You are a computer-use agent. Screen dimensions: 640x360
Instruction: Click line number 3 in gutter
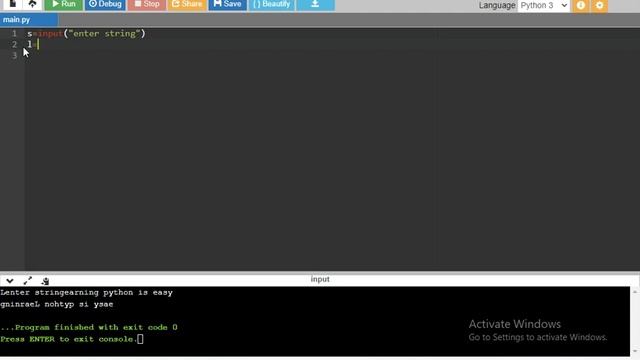pos(14,55)
